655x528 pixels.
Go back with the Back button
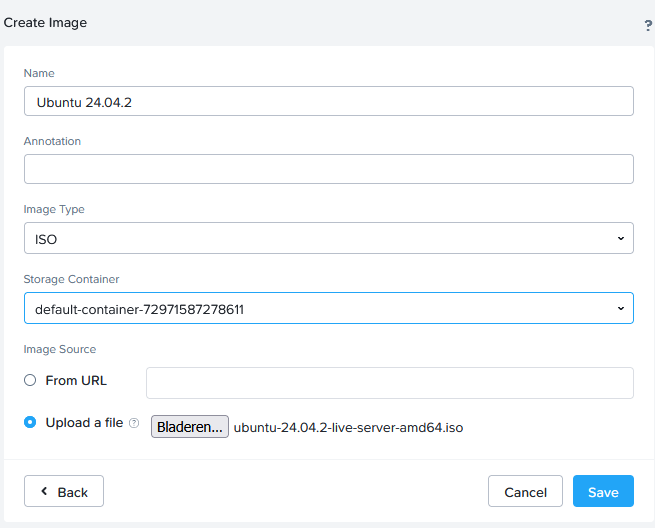64,491
